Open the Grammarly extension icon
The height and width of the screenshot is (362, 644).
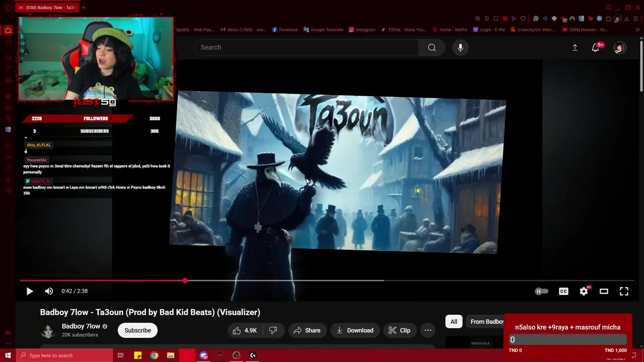pyautogui.click(x=536, y=19)
